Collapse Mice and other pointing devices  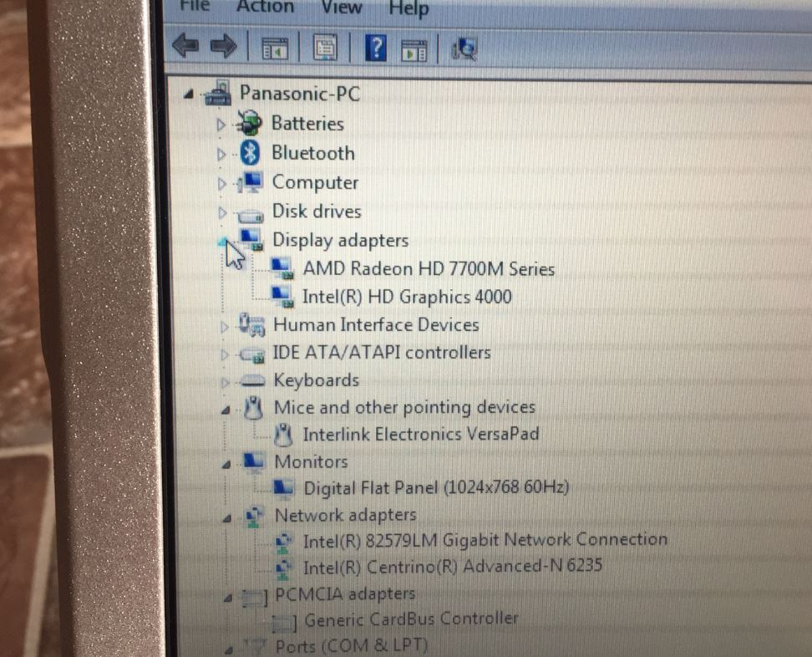coord(226,410)
